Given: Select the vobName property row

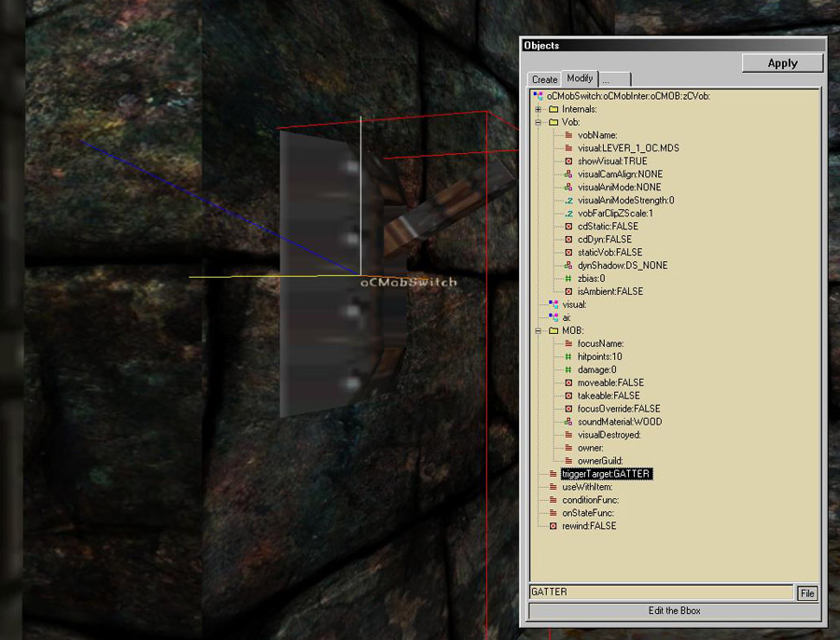Looking at the screenshot, I should [597, 135].
